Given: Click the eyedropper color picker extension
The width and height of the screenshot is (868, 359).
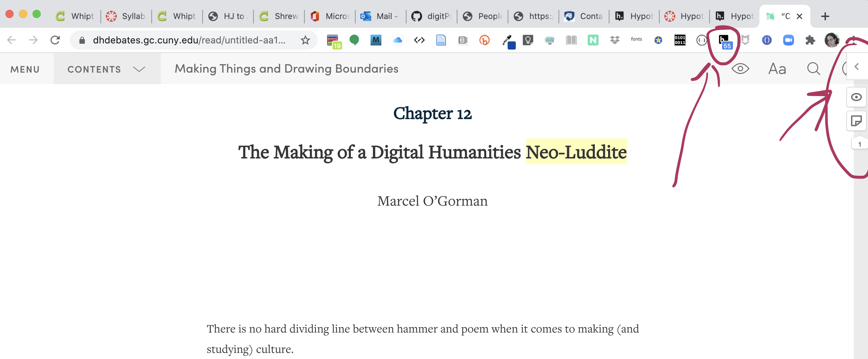Looking at the screenshot, I should coord(508,41).
